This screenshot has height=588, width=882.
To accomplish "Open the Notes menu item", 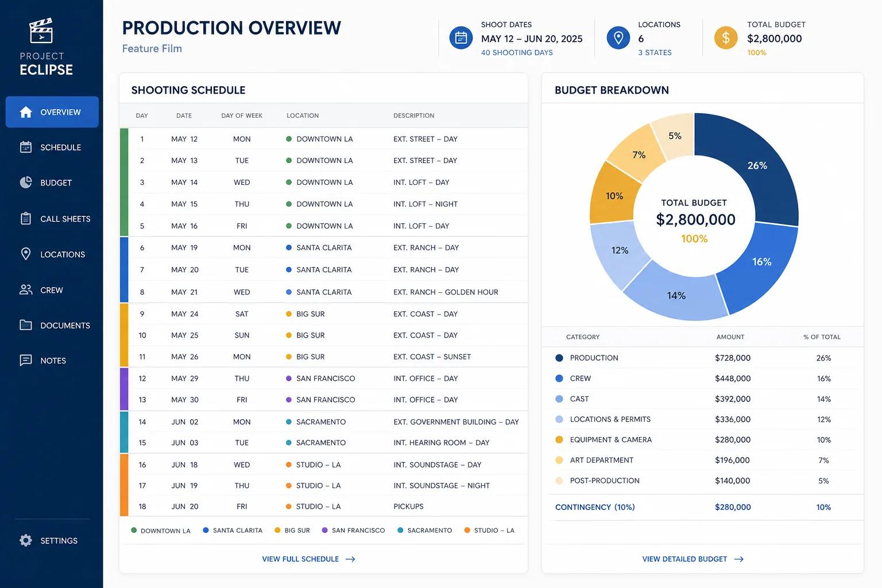I will click(52, 360).
